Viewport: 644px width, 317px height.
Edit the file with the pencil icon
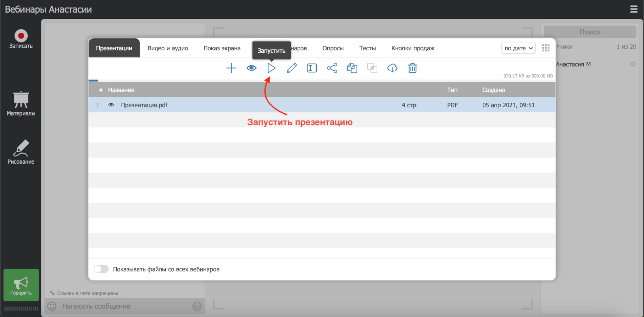[x=291, y=68]
